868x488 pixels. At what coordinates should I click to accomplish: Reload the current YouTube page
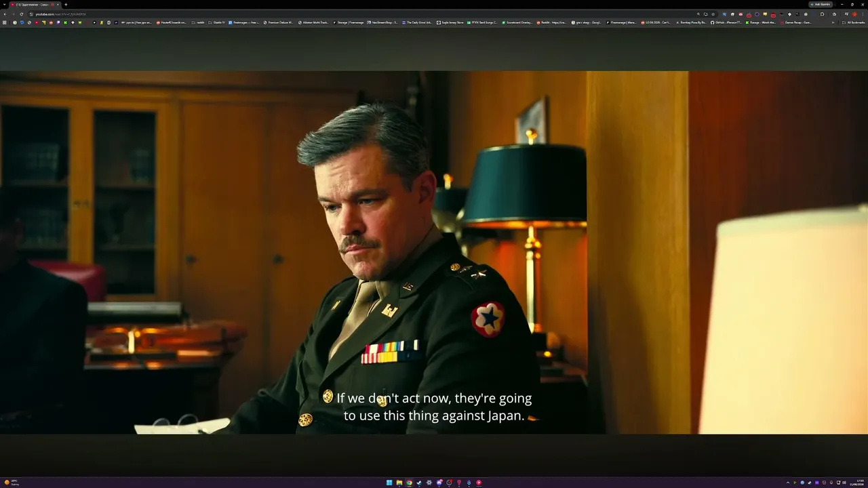click(x=21, y=14)
